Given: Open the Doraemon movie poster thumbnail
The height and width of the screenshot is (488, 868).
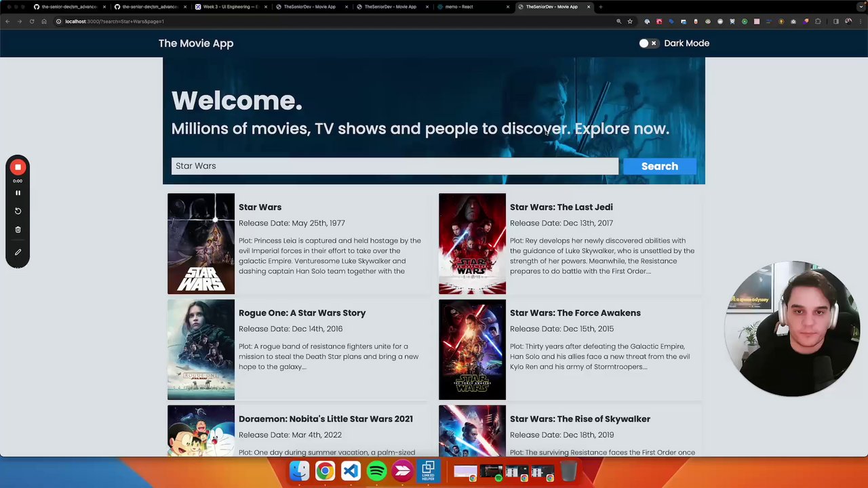Looking at the screenshot, I should [201, 430].
